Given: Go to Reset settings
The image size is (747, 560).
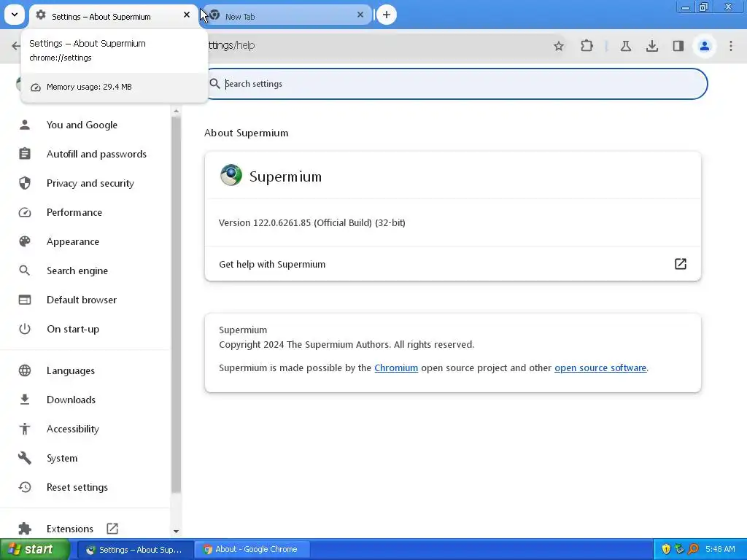Looking at the screenshot, I should (77, 487).
